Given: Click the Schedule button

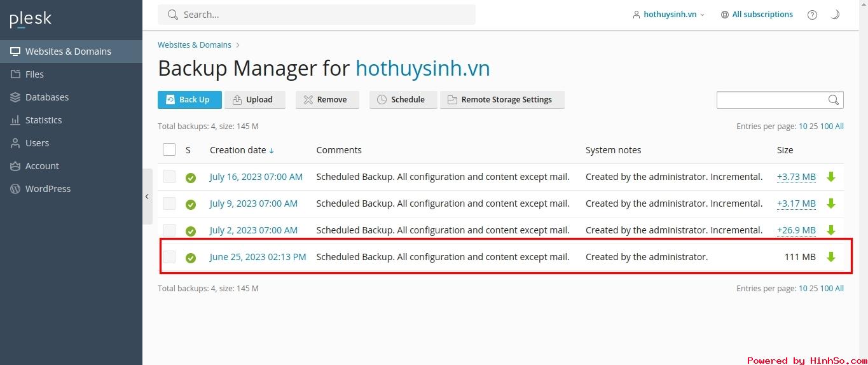Looking at the screenshot, I should point(403,100).
